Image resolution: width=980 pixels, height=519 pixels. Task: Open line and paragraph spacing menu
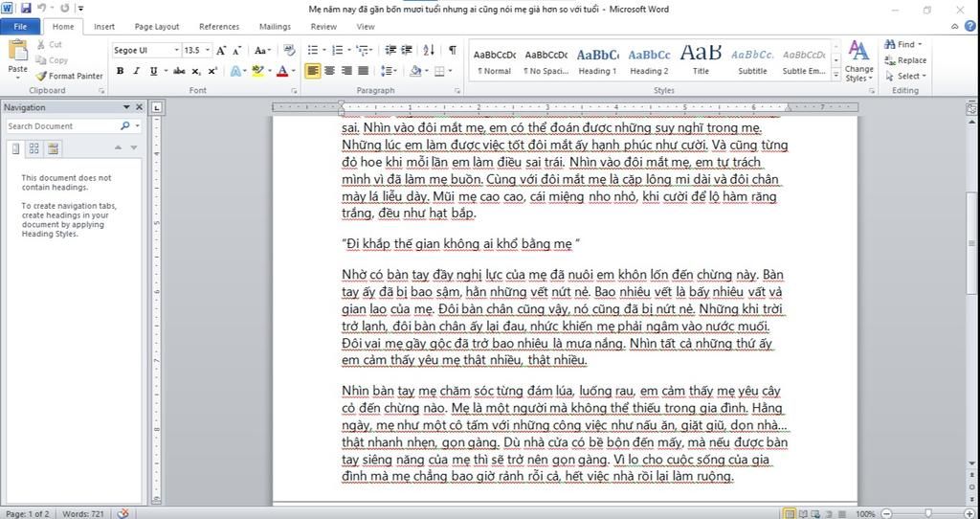click(388, 71)
